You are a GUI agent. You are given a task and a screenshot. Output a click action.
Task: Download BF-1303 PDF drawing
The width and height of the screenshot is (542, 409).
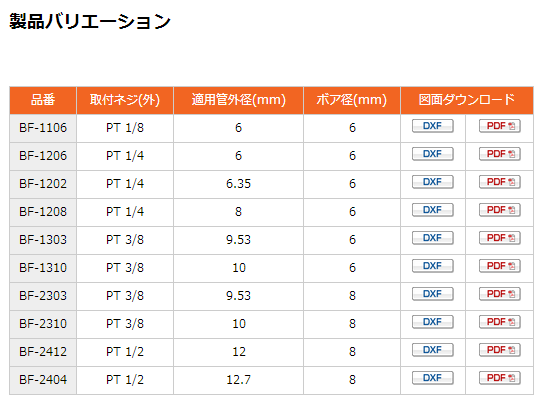499,238
